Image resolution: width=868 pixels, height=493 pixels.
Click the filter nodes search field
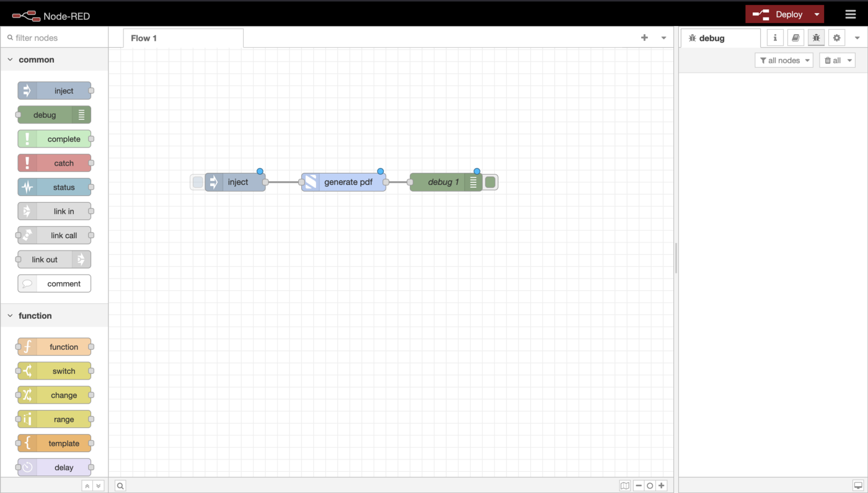(56, 38)
